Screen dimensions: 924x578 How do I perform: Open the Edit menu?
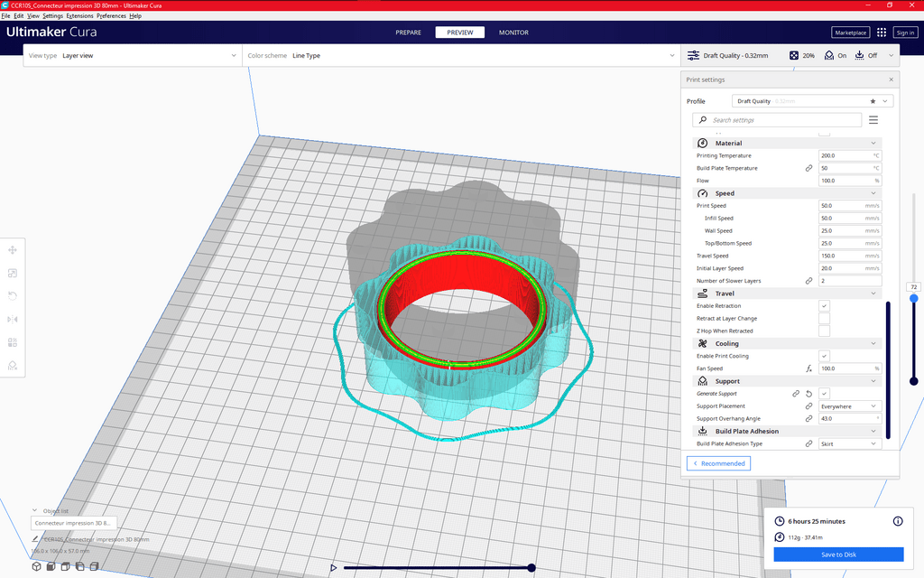pyautogui.click(x=19, y=16)
